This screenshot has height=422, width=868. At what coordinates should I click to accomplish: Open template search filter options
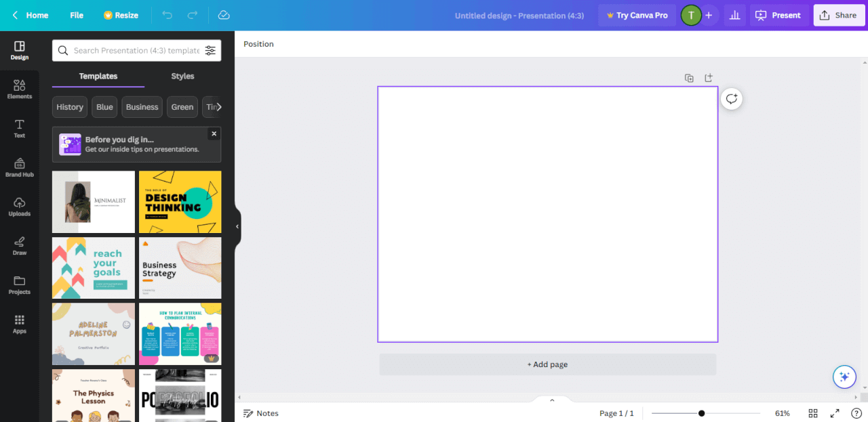[x=210, y=50]
